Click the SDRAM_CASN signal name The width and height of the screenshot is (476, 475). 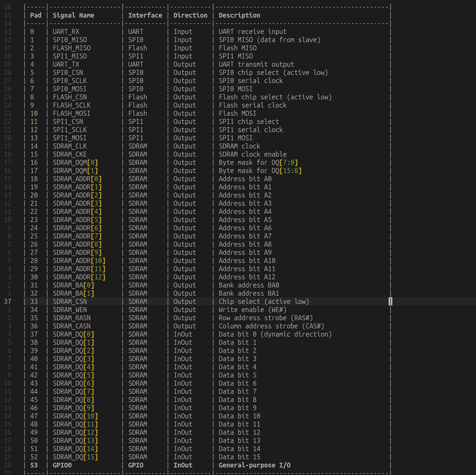click(x=72, y=326)
